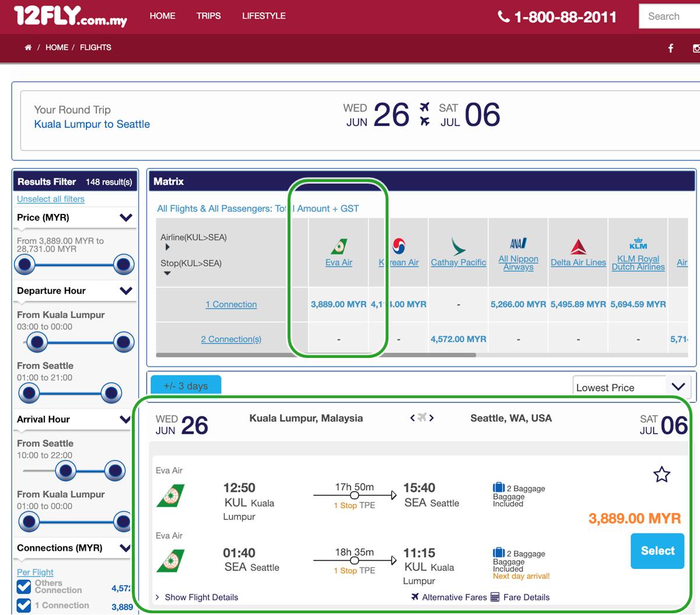This screenshot has width=700, height=615.
Task: Click the outbound Eva Air logo
Action: 170,496
